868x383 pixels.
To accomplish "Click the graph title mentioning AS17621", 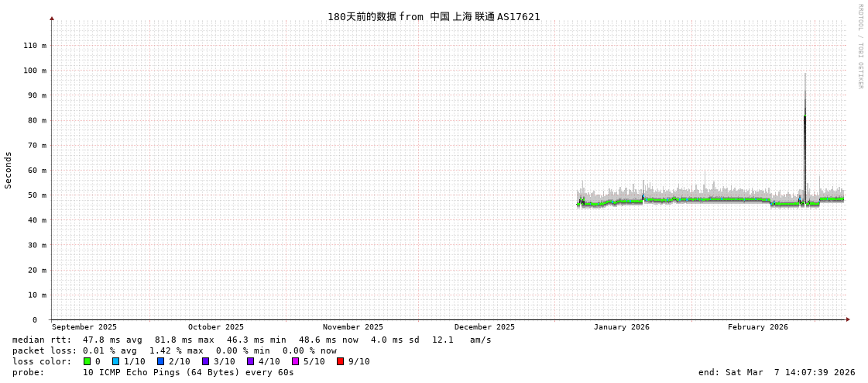I will (x=434, y=16).
